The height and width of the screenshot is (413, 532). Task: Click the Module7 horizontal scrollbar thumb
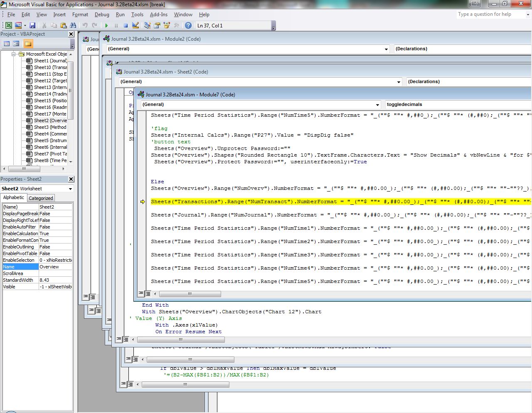[190, 294]
